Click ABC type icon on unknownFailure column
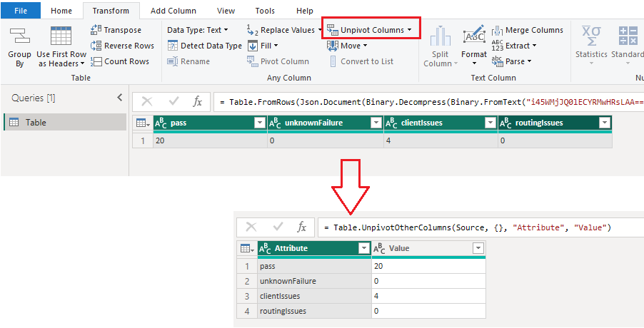The width and height of the screenshot is (644, 328). click(x=275, y=123)
